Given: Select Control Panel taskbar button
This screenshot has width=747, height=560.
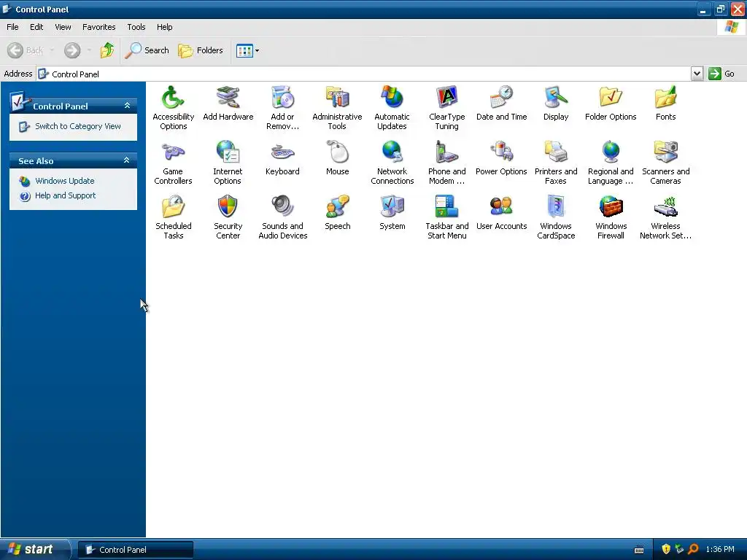Looking at the screenshot, I should click(x=136, y=550).
